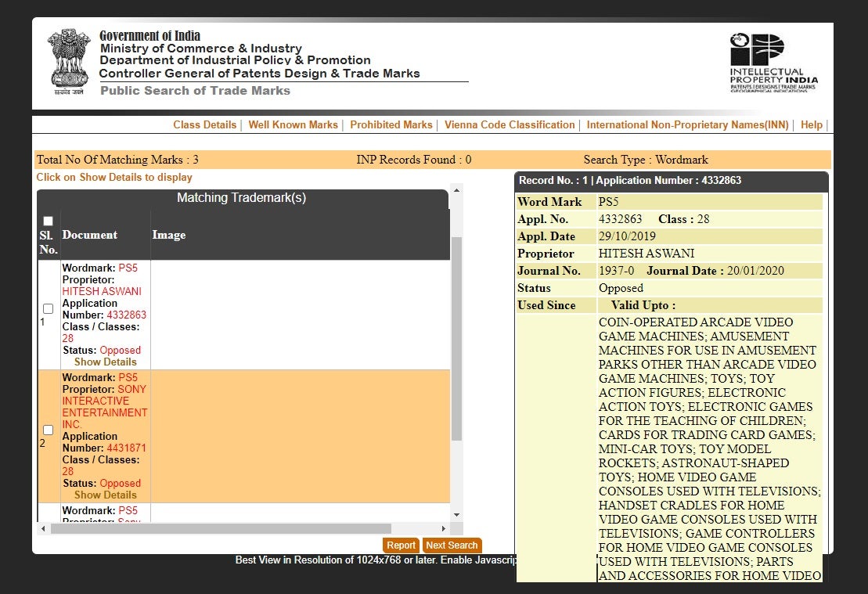Click the Image column header
The image size is (868, 594).
coord(169,235)
